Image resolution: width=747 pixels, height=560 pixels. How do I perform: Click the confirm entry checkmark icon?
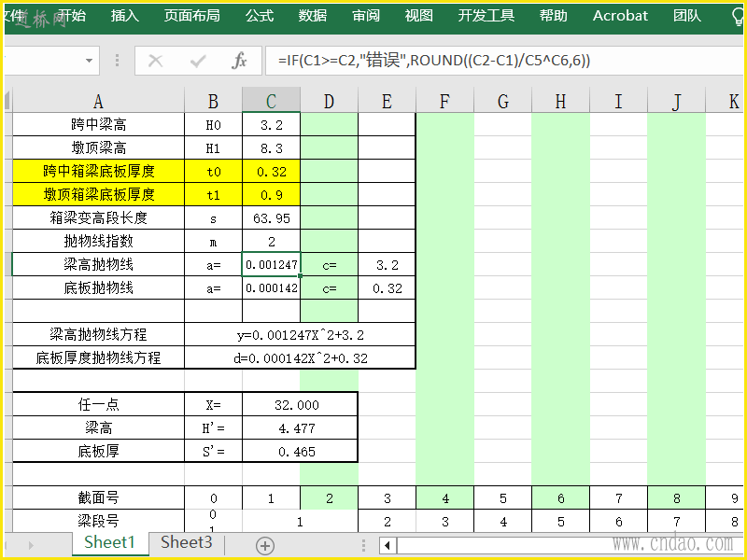pyautogui.click(x=198, y=61)
